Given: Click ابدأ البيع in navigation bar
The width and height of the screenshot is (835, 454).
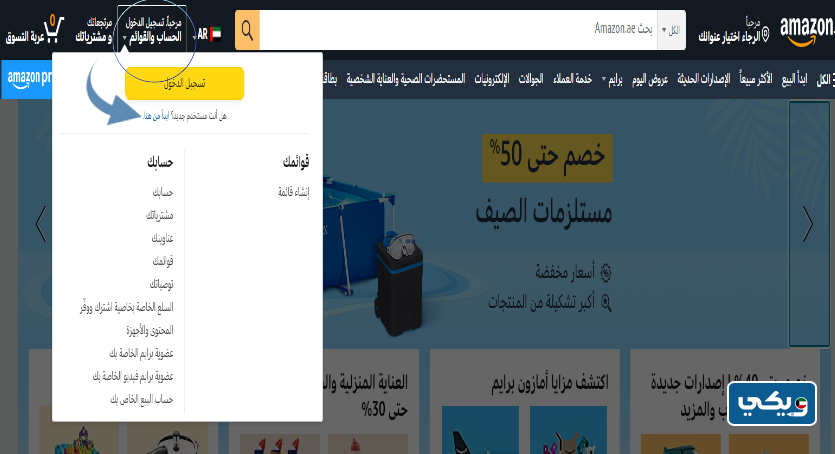Looking at the screenshot, I should click(794, 79).
